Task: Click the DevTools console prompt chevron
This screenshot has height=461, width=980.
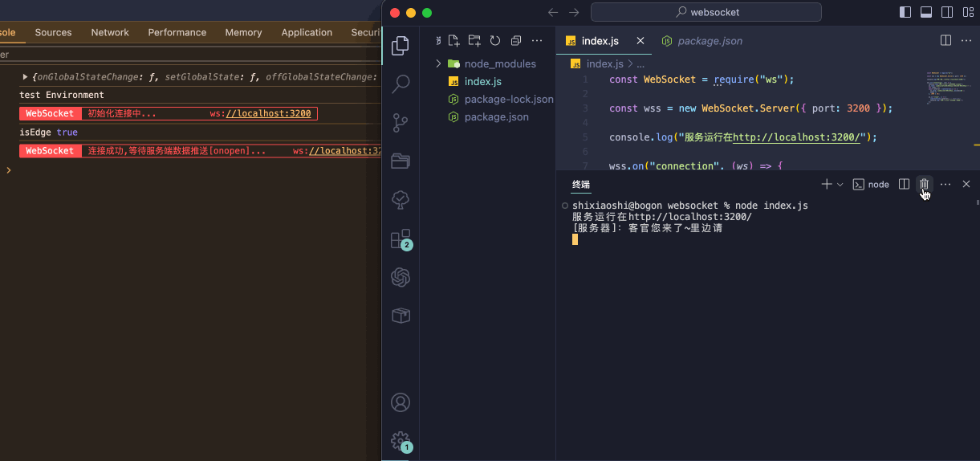Action: tap(9, 170)
